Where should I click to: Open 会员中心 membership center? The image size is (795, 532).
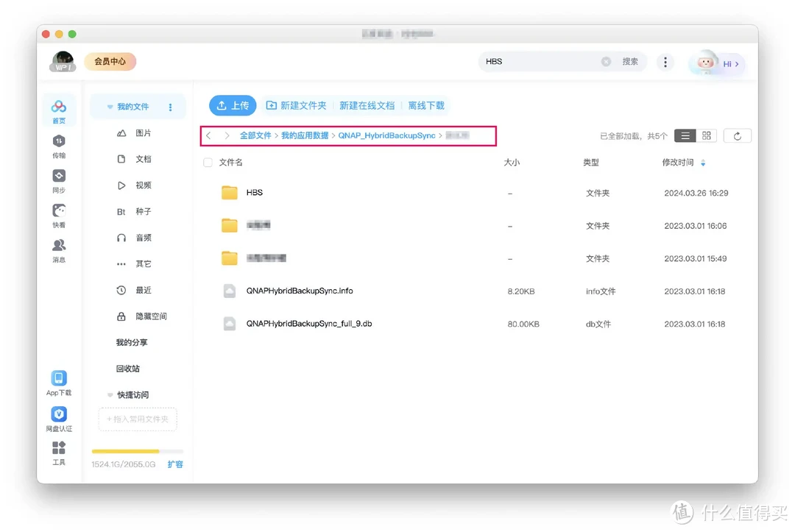coord(110,61)
